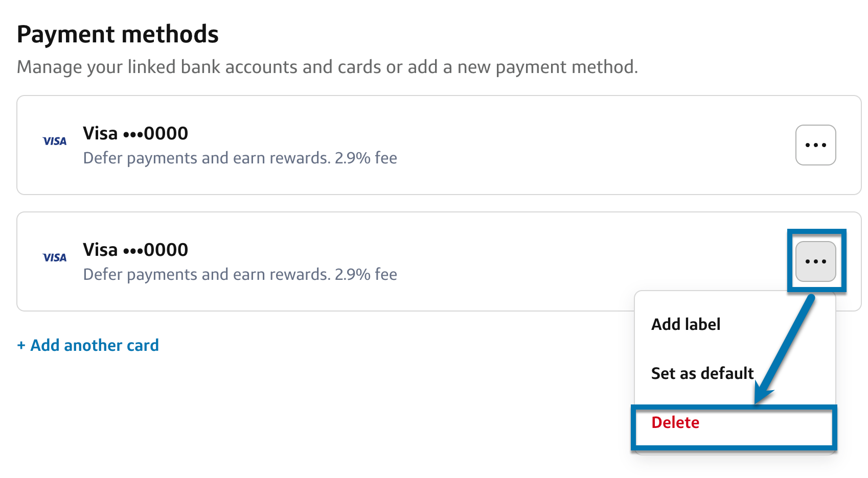
Task: Select the second card's Visa •••0000 title
Action: [x=135, y=250]
